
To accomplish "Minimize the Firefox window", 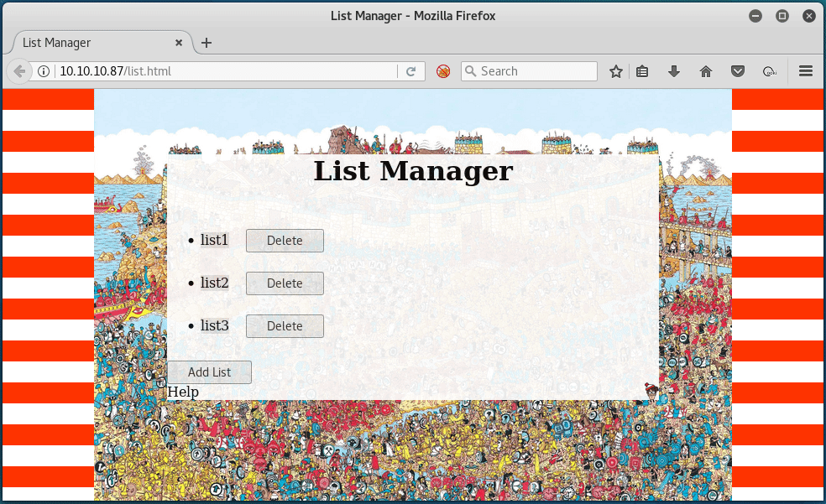I will [755, 16].
